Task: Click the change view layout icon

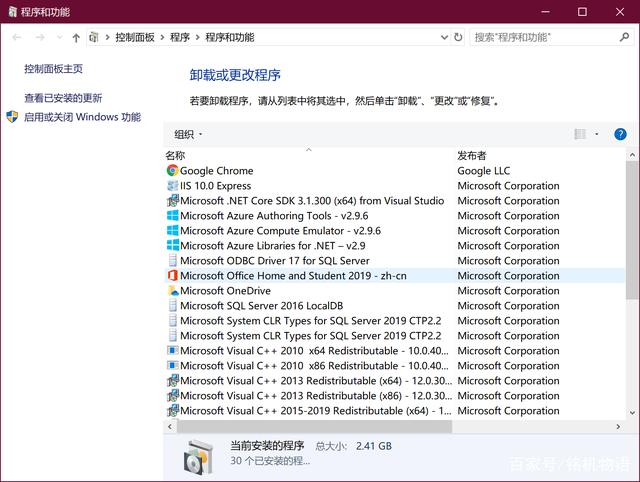Action: pos(580,134)
